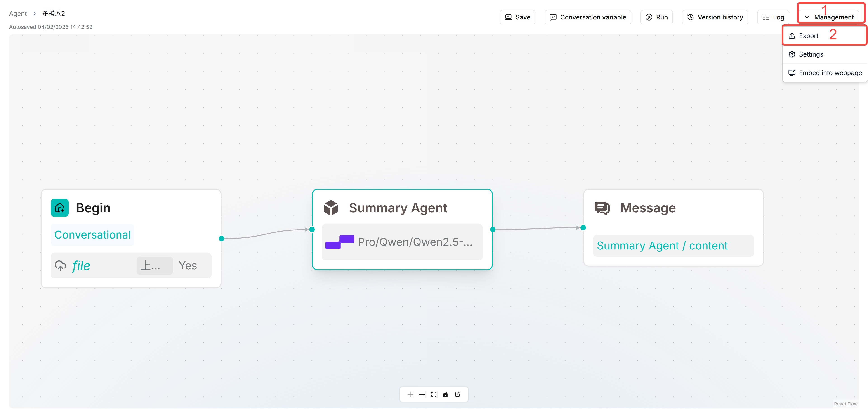Click the Message node chat icon
Image resolution: width=868 pixels, height=412 pixels.
click(x=602, y=208)
